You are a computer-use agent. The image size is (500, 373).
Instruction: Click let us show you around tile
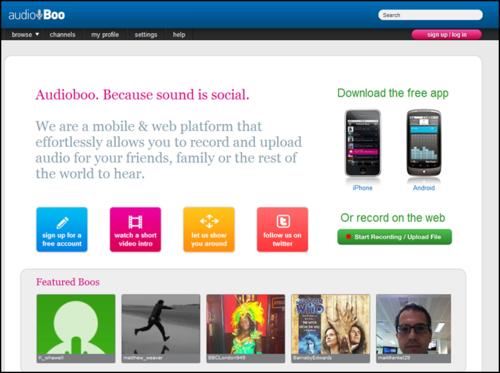209,229
